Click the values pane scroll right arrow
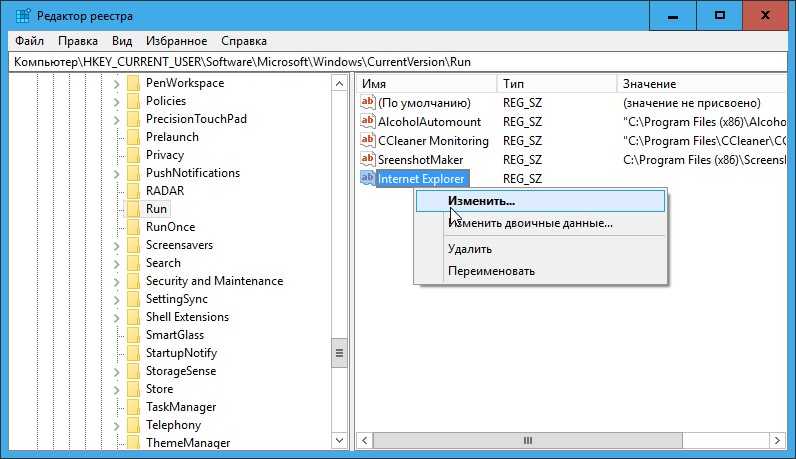Screen dimensions: 796x459 (x=777, y=440)
